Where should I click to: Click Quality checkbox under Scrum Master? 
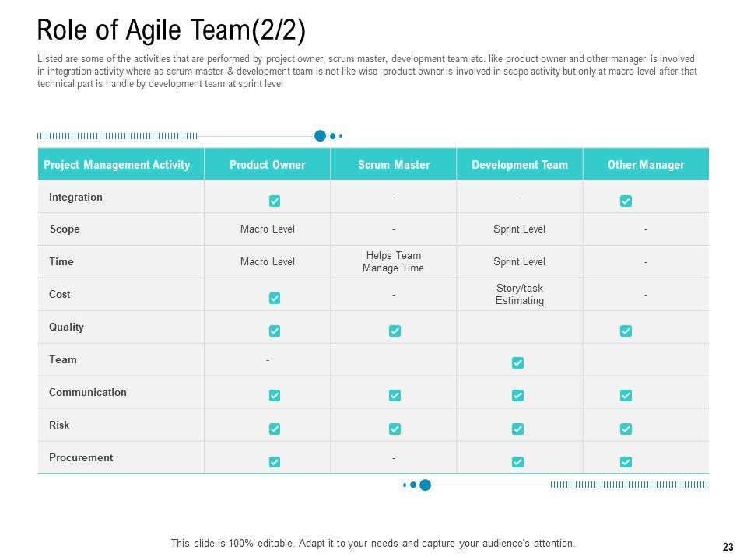point(395,331)
